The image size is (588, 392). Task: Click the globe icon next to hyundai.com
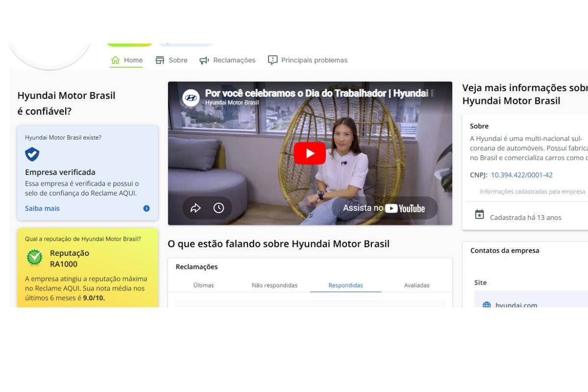pos(486,305)
